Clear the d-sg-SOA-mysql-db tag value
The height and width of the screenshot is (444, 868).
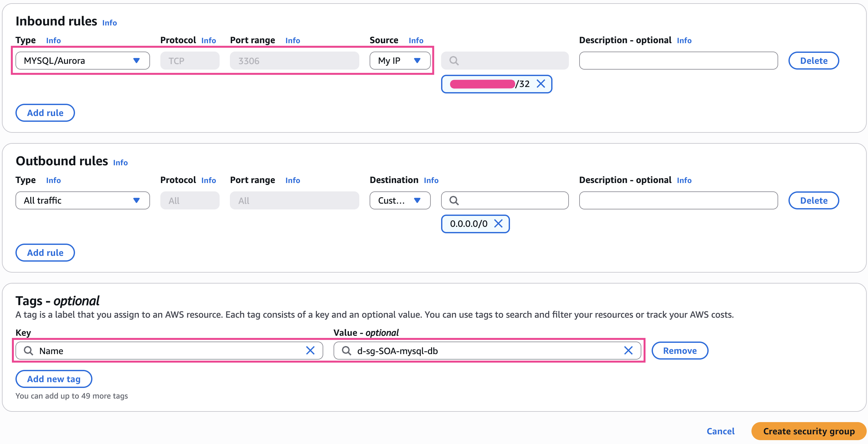pos(628,351)
